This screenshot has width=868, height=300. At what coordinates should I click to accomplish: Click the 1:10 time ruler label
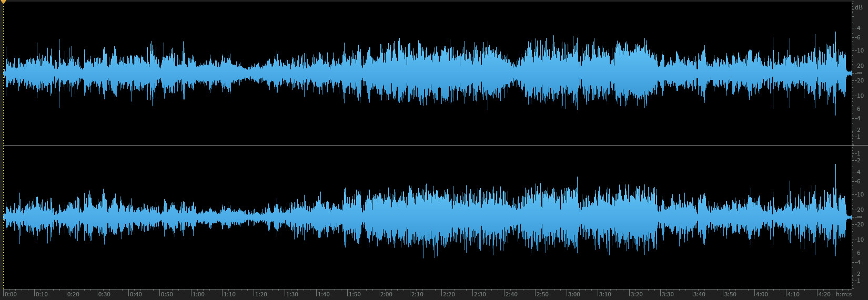click(x=229, y=294)
